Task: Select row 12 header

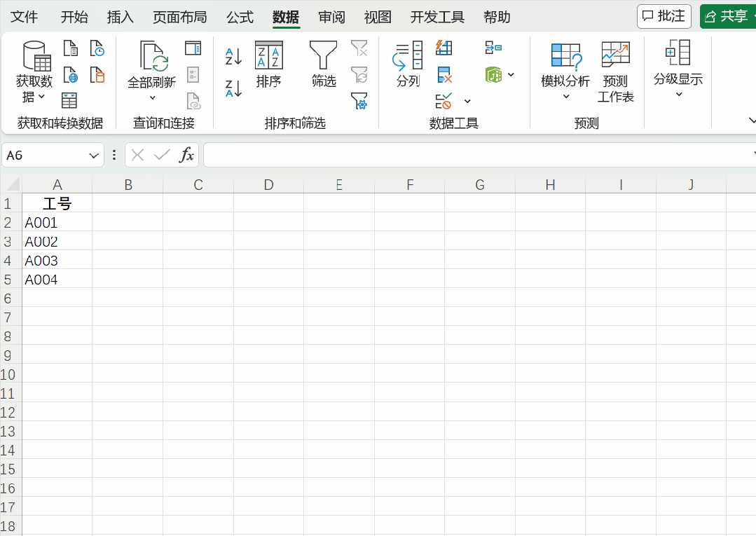Action: pos(11,412)
